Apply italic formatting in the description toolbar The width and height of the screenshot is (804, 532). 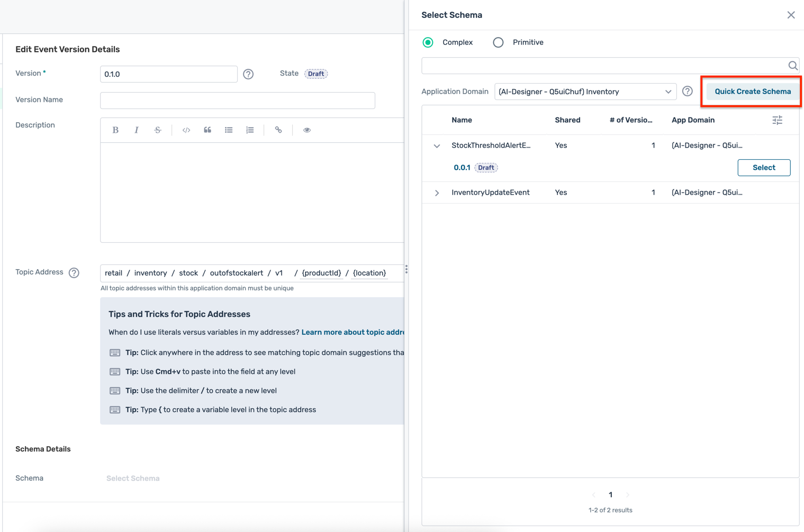(x=137, y=130)
